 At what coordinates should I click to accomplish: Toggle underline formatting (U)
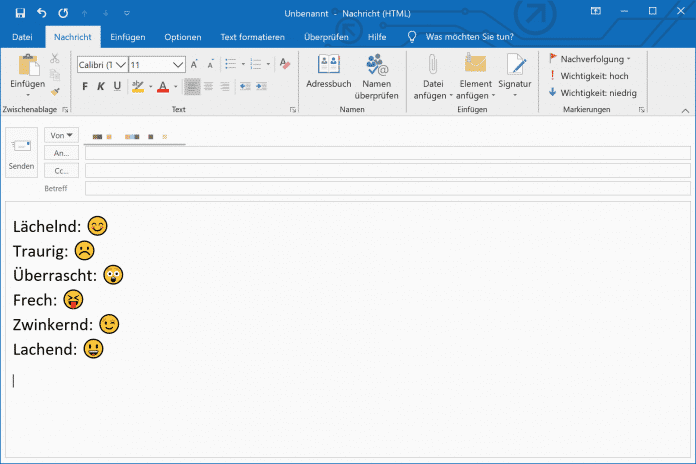click(x=117, y=86)
